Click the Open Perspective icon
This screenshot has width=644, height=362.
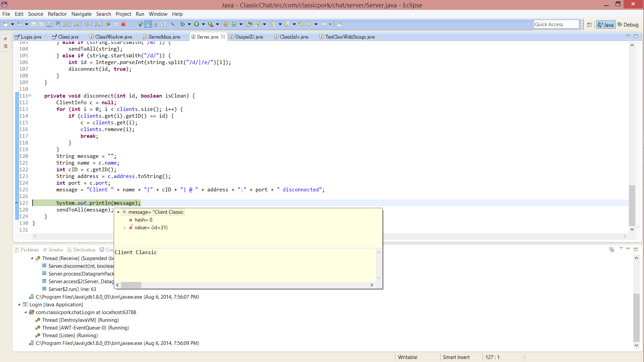point(589,24)
